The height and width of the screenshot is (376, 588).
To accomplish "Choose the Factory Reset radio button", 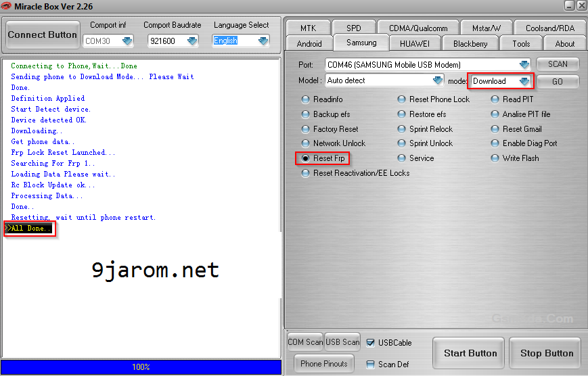I will tap(306, 129).
